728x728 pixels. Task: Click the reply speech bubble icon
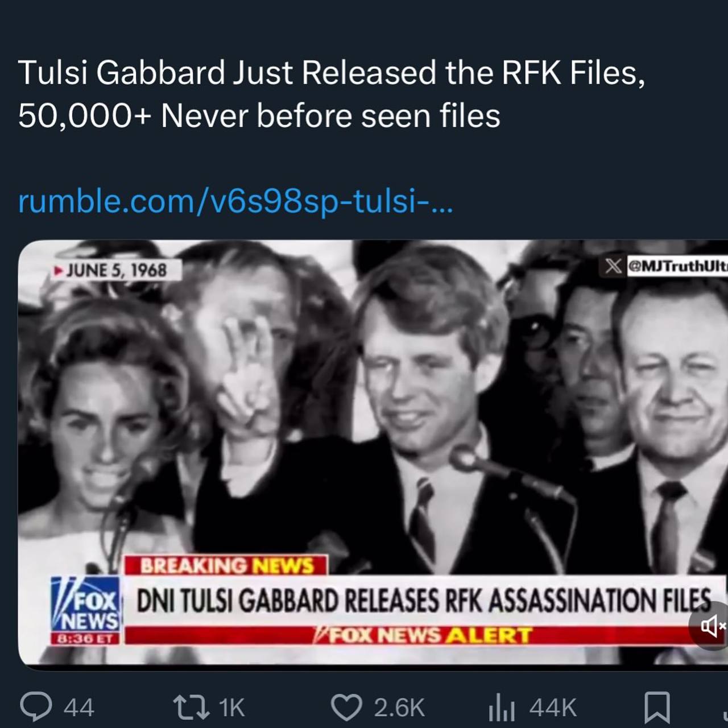(36, 707)
